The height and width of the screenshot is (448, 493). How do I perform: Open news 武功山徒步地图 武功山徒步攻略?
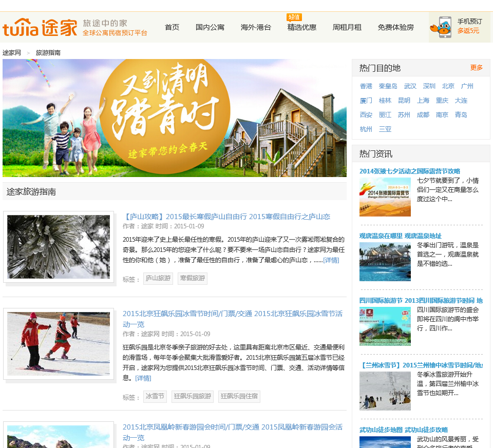tap(404, 430)
